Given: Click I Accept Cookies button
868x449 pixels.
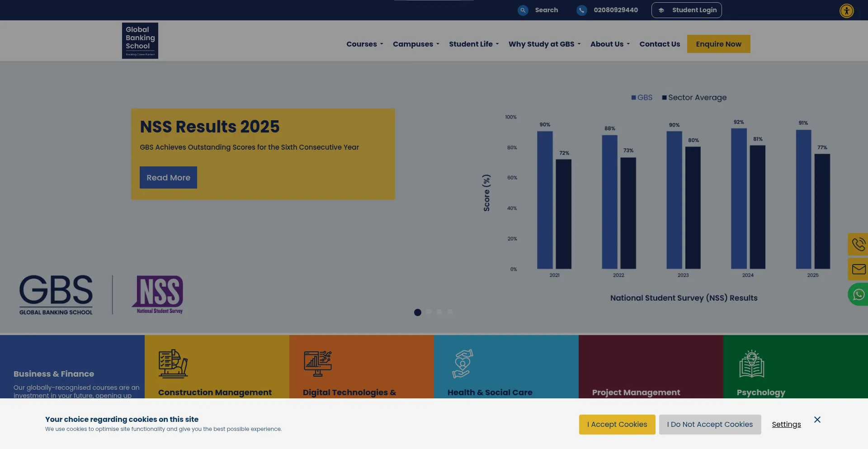Looking at the screenshot, I should [x=617, y=425].
